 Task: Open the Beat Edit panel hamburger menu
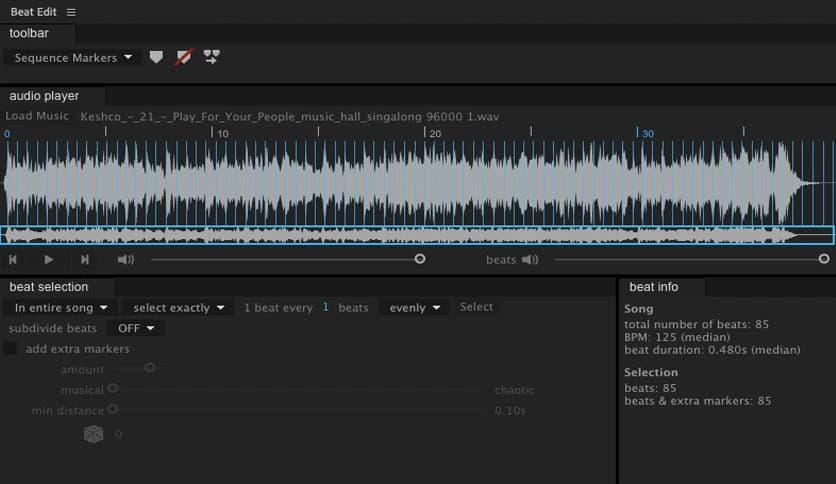pos(71,12)
